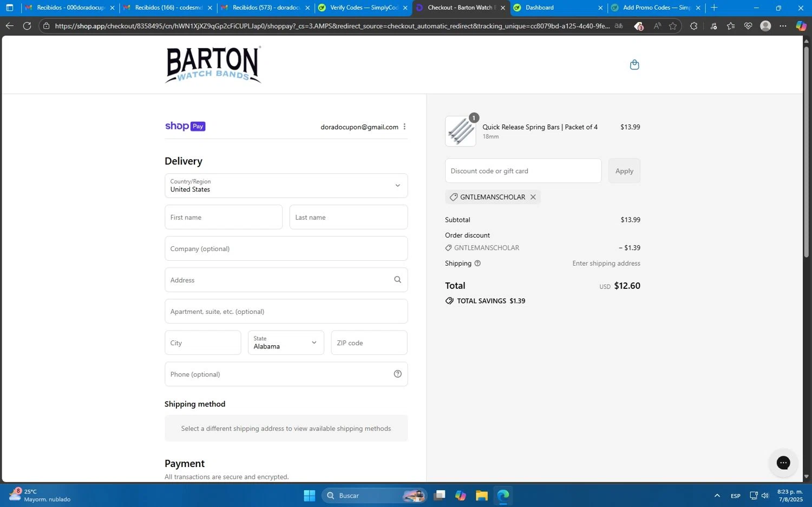
Task: Click Apartment, suite, etc. field
Action: pos(286,311)
